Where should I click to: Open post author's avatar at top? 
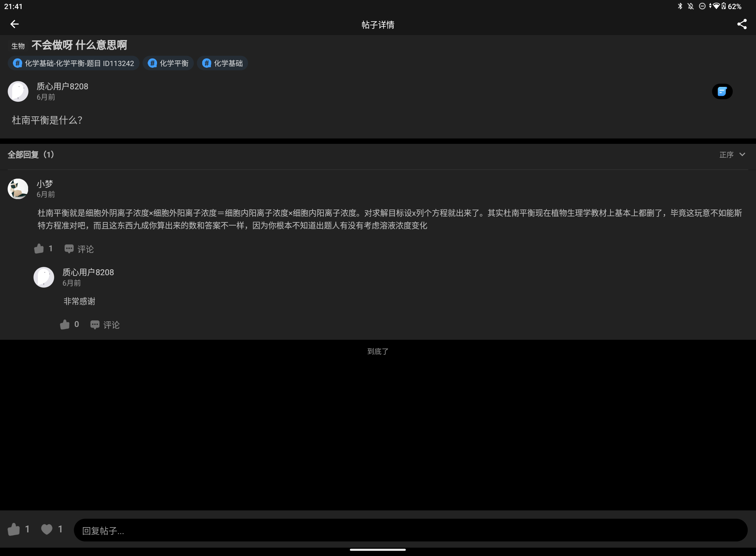click(18, 91)
